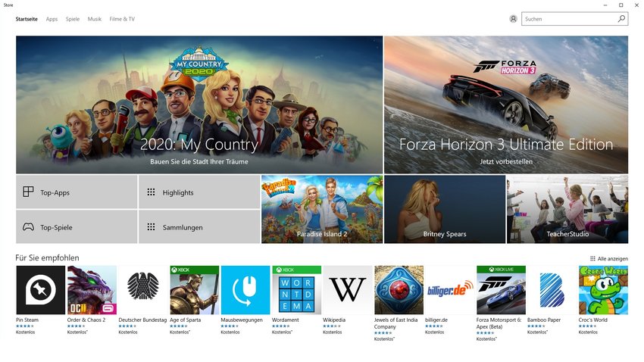Click the Wordament title text
Image resolution: width=644 pixels, height=362 pixels.
286,320
